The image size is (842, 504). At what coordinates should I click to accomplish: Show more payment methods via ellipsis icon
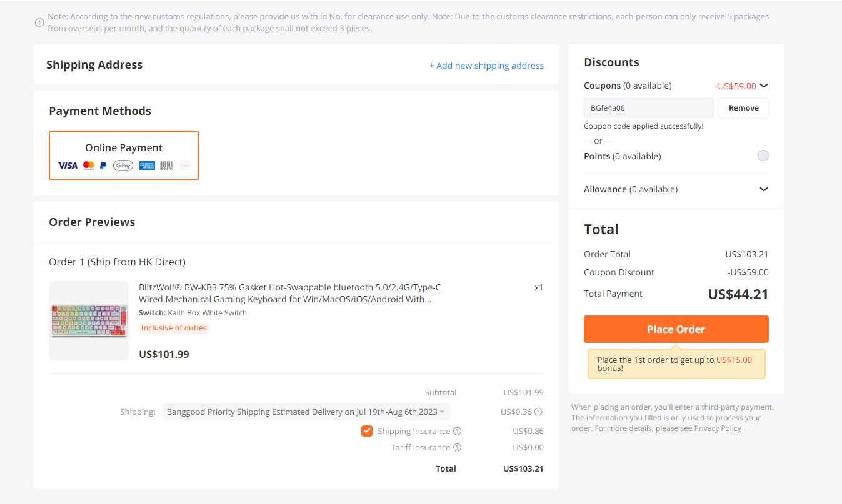pos(184,166)
